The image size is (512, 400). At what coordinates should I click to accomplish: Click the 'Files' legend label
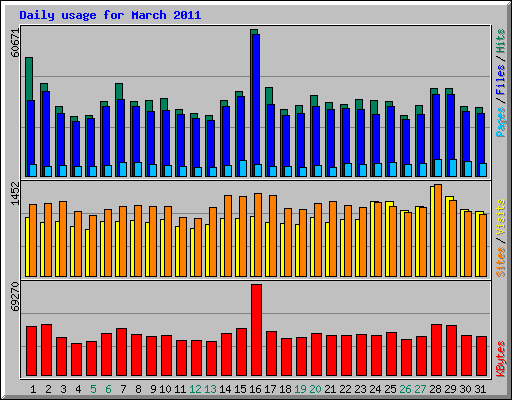tap(500, 80)
